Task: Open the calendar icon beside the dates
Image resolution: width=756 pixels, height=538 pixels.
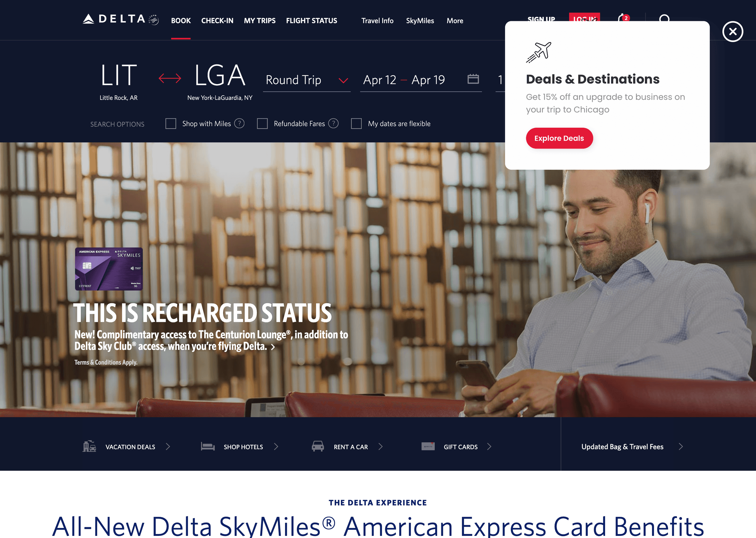Action: (x=473, y=79)
